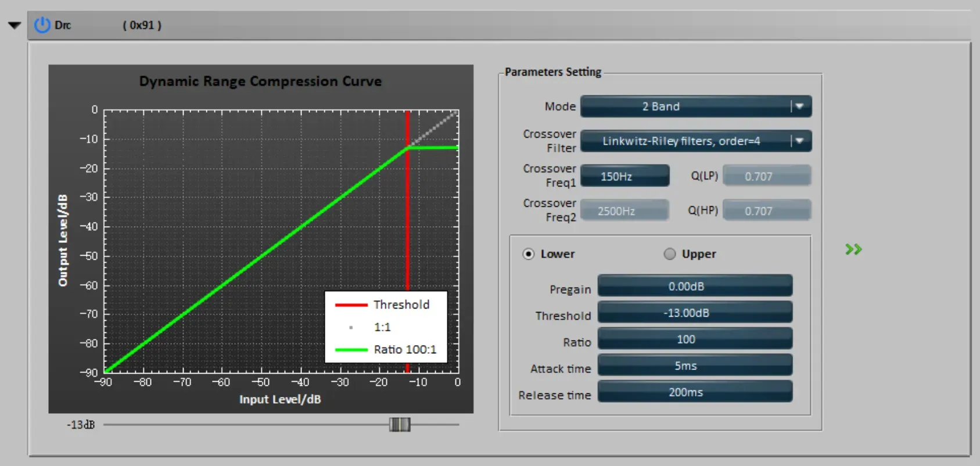Viewport: 980px width, 466px height.
Task: Click the Attack time 5ms field
Action: click(x=695, y=365)
